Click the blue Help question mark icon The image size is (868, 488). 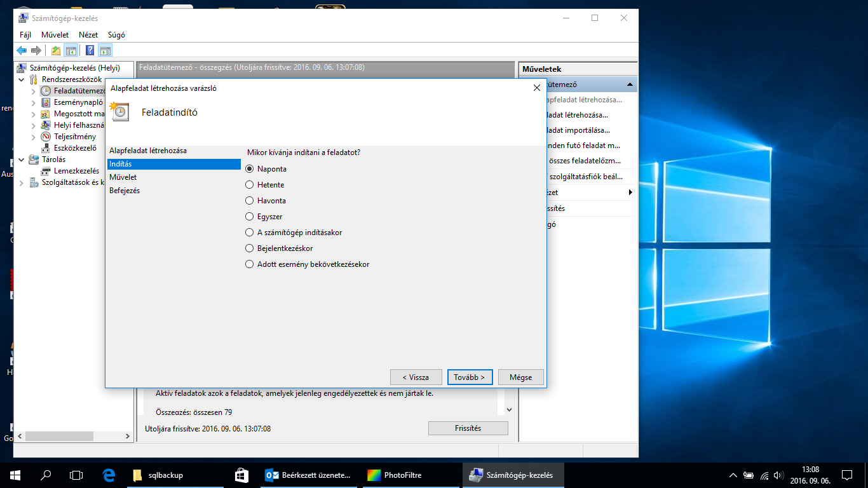[x=90, y=51]
